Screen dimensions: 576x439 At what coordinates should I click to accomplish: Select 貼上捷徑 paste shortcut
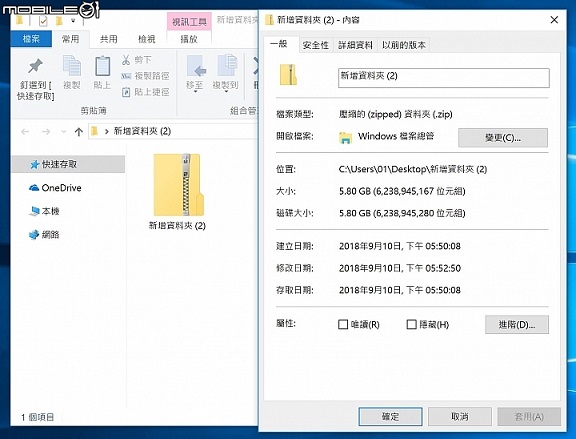click(145, 92)
